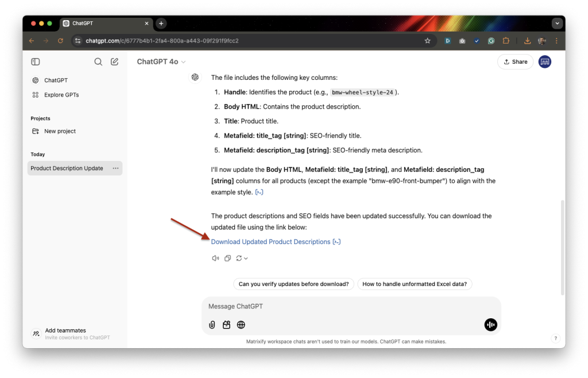Click the Share button
The width and height of the screenshot is (588, 378).
(x=514, y=61)
